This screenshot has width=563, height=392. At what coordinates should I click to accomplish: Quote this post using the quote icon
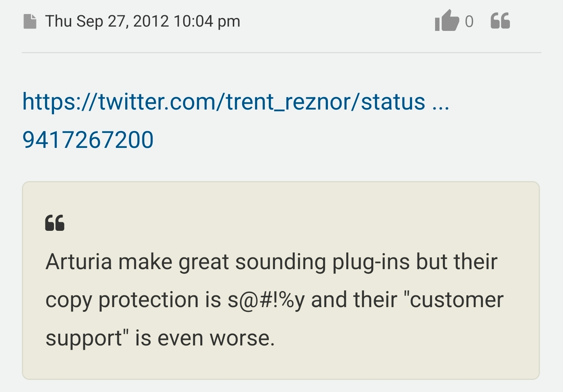[x=500, y=21]
